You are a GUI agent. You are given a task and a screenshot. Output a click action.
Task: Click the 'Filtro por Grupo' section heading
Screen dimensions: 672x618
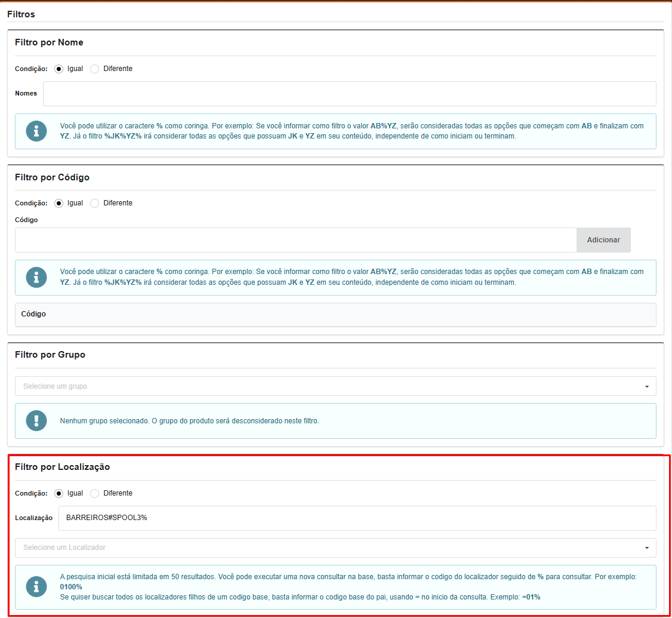(x=50, y=355)
